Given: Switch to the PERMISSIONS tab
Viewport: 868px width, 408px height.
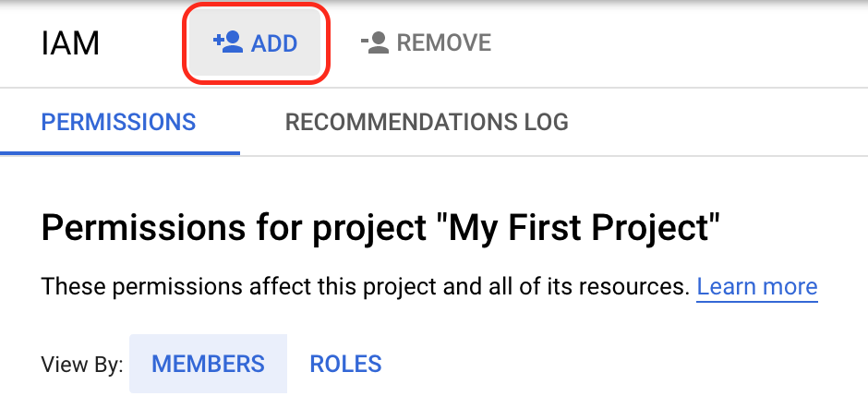Looking at the screenshot, I should click(x=119, y=122).
